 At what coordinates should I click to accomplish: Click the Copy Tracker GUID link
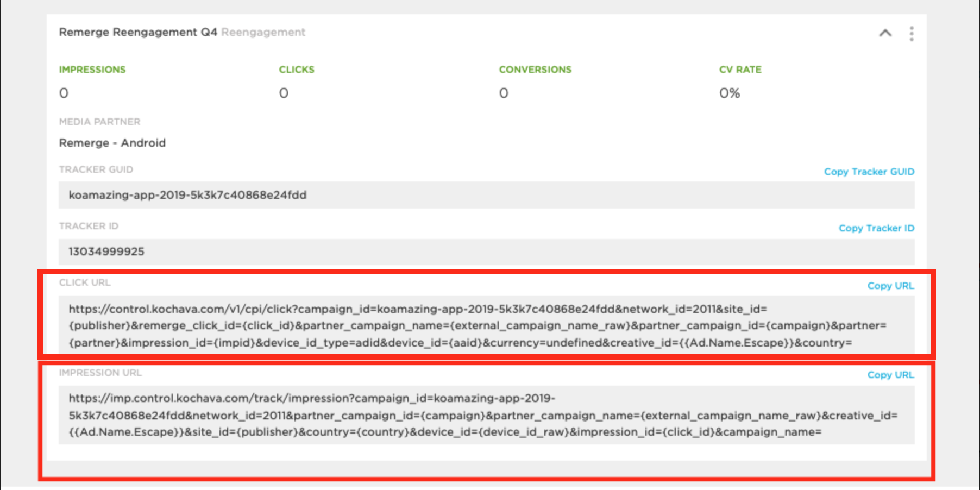[869, 172]
